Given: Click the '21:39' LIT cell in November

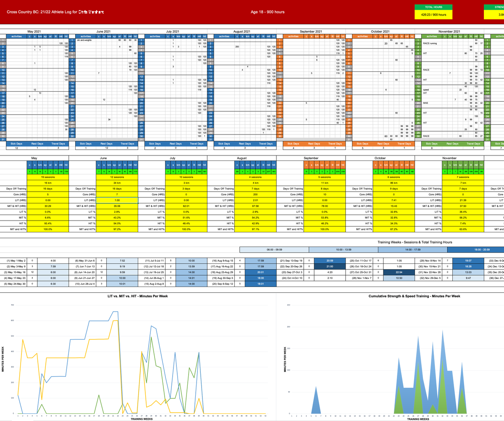Looking at the screenshot, I should [464, 200].
